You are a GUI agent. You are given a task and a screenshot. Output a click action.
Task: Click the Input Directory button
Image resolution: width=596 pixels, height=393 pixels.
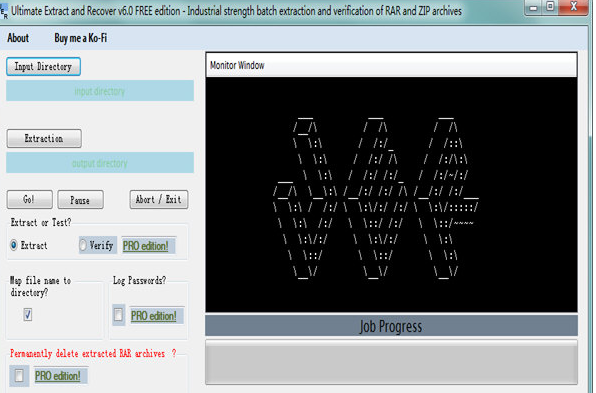43,67
